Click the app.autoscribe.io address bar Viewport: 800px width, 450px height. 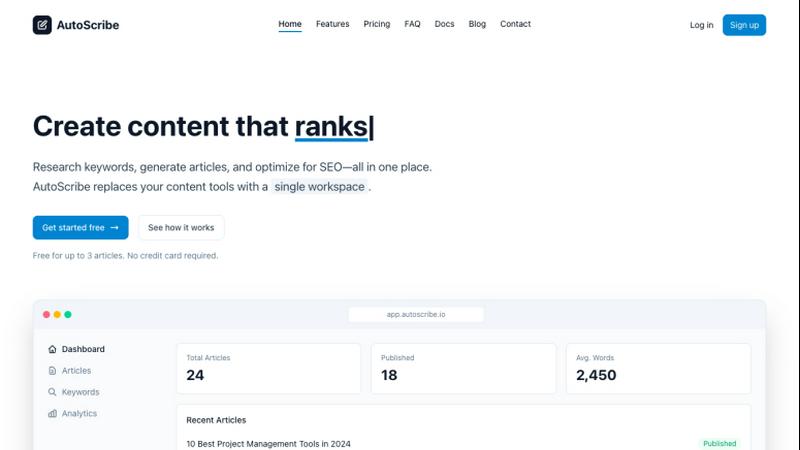[416, 314]
